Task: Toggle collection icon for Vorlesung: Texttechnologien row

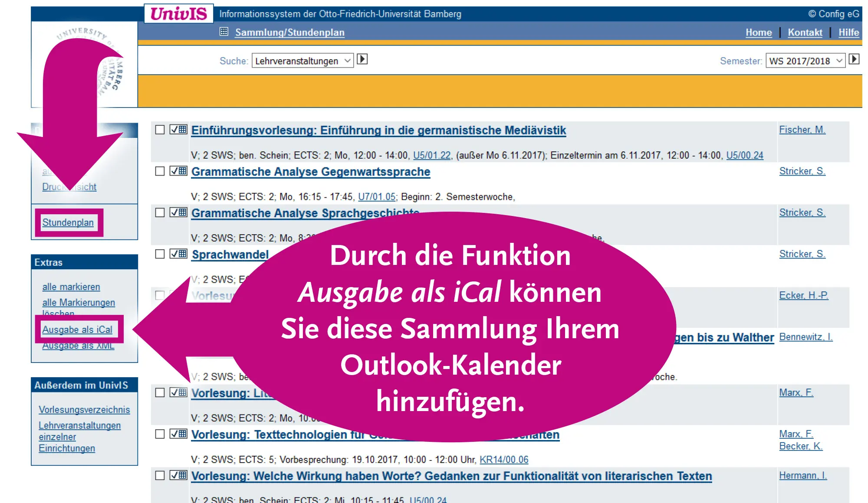Action: (x=178, y=434)
